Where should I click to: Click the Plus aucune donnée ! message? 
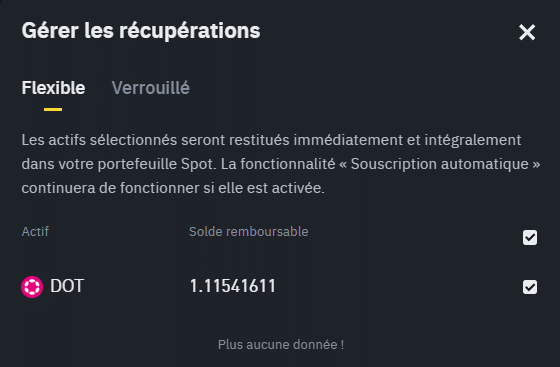281,345
